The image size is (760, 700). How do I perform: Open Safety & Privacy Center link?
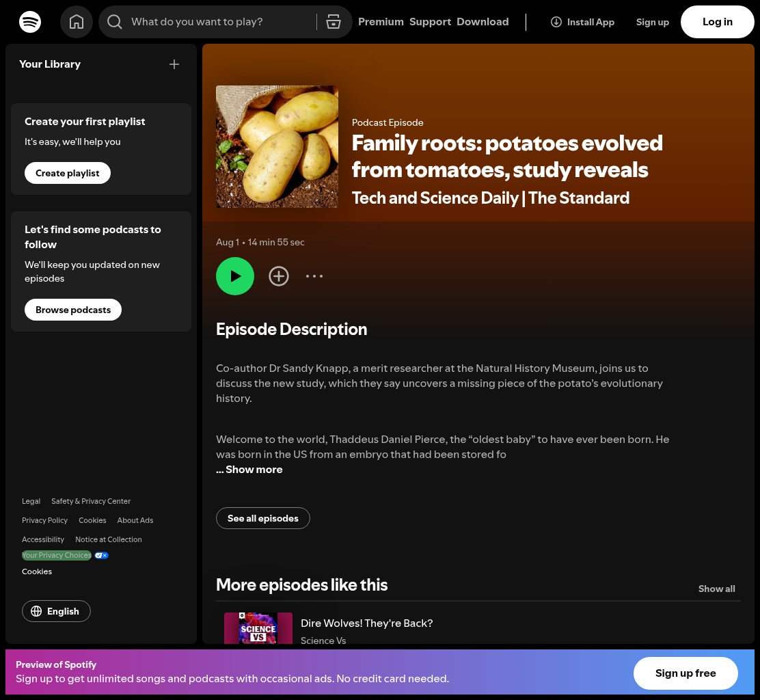pyautogui.click(x=91, y=501)
